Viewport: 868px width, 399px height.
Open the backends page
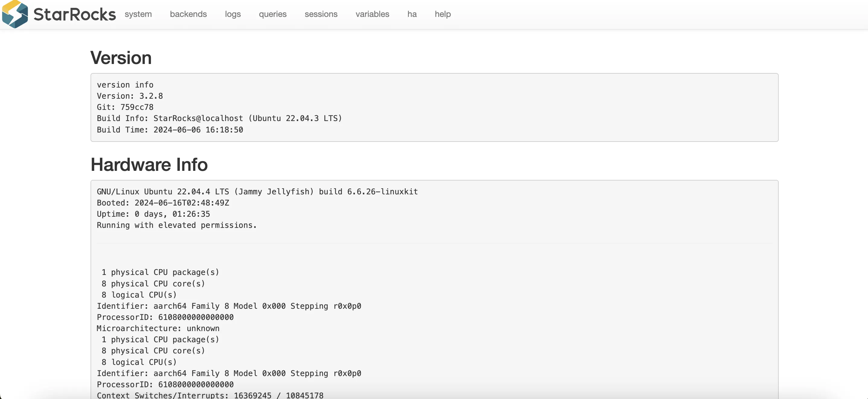[188, 14]
